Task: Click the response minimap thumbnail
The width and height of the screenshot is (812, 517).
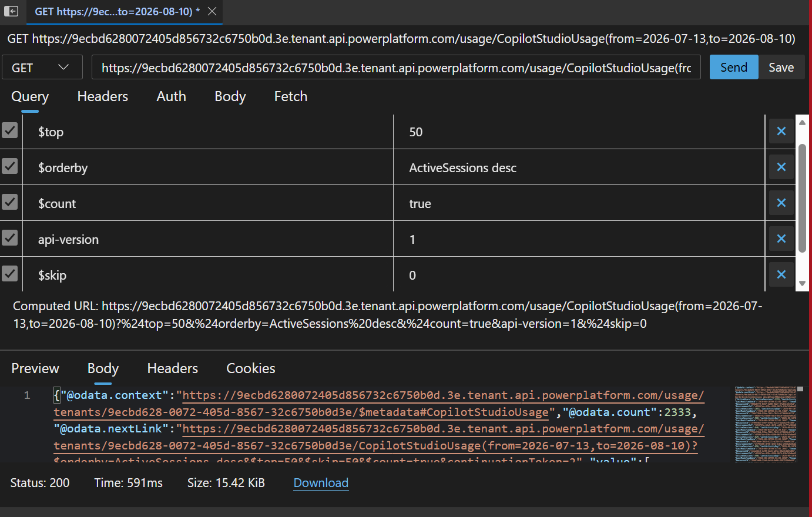Action: [766, 424]
